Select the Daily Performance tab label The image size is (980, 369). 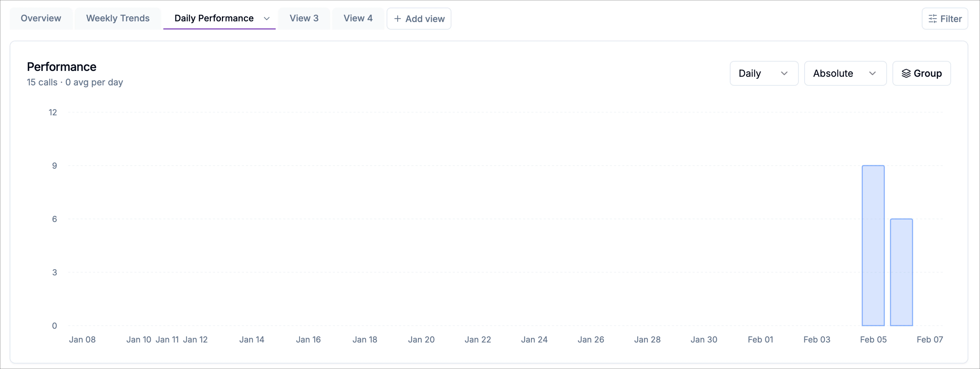[x=214, y=18]
